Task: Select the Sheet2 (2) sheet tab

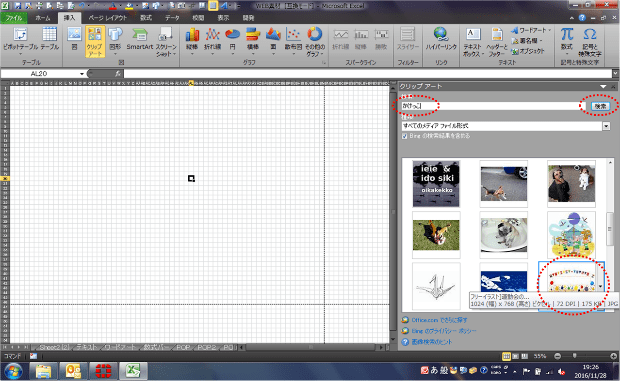Action: coord(54,347)
